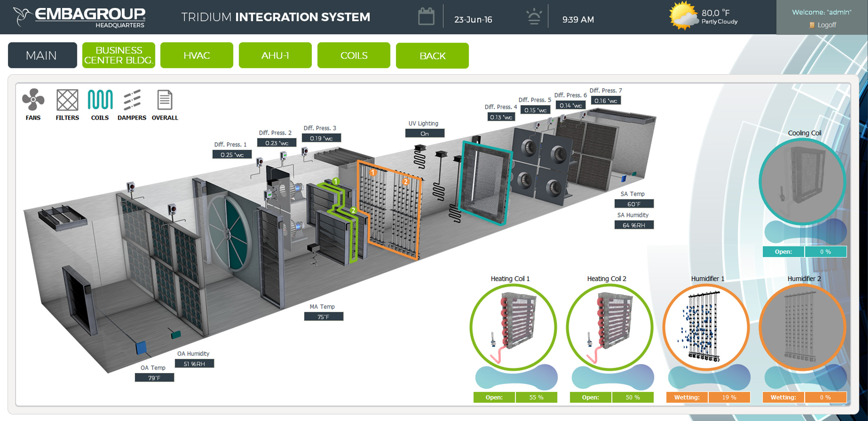Open BUSINESS CENTER BLDG. page

click(118, 55)
